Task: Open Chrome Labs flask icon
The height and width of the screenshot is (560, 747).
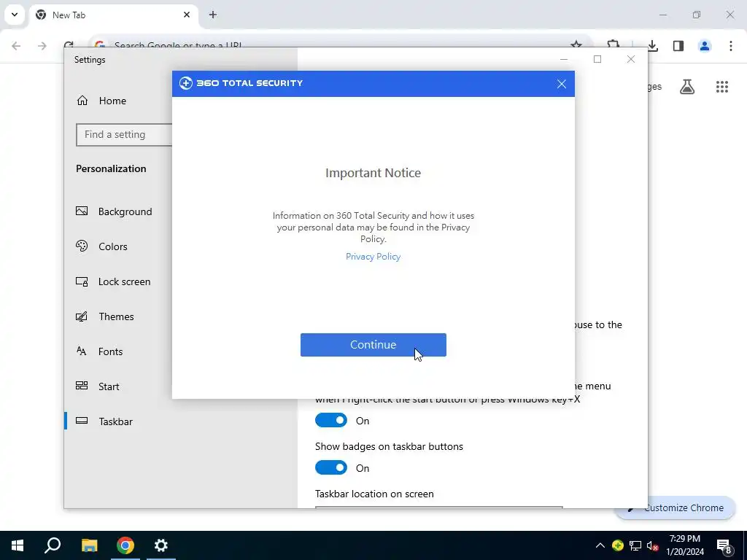Action: click(687, 87)
